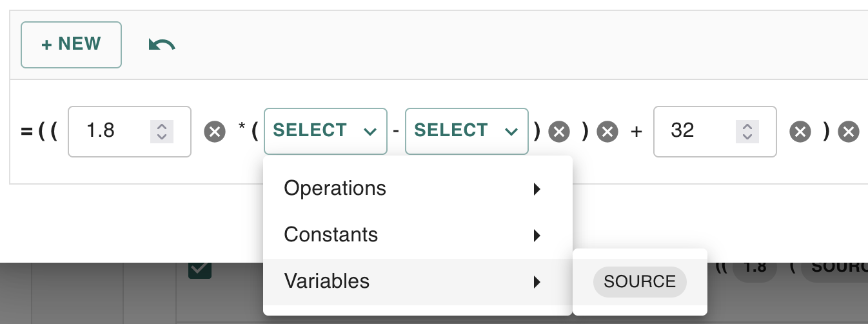Remove the 1.8 constant value
Screen dimensions: 868x324
(x=215, y=132)
